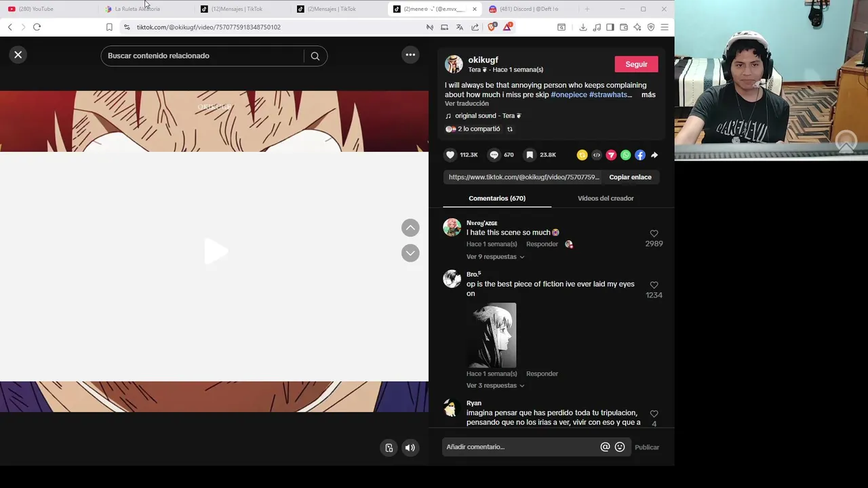Open more share options arrow

click(654, 155)
